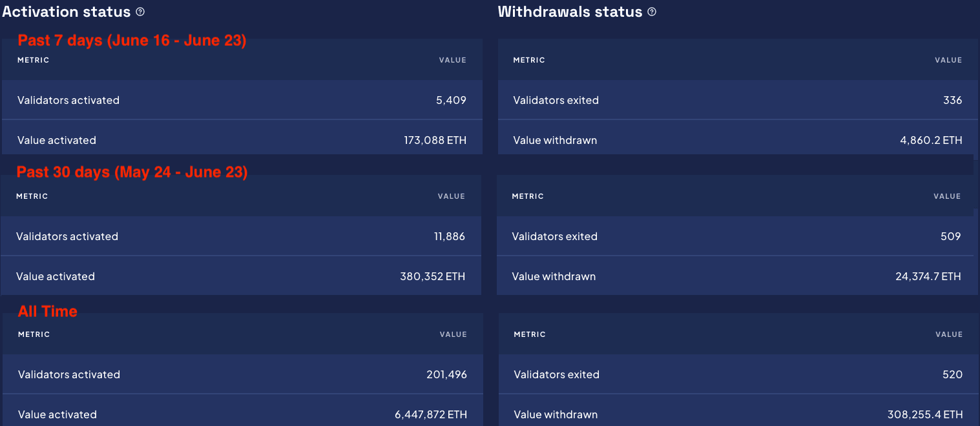Select the 173,088 ETH value activated figure
Viewport: 980px width, 426px height.
coord(435,140)
